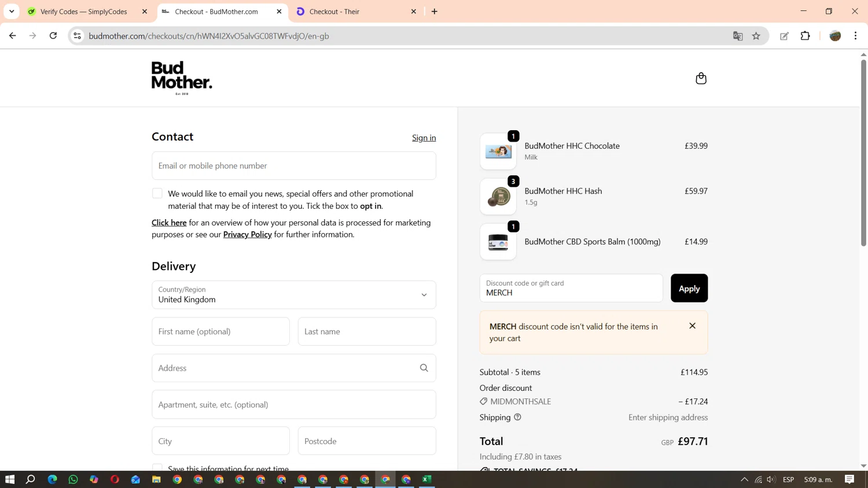The image size is (868, 488).
Task: Expand the Country/Region dropdown
Action: click(294, 295)
